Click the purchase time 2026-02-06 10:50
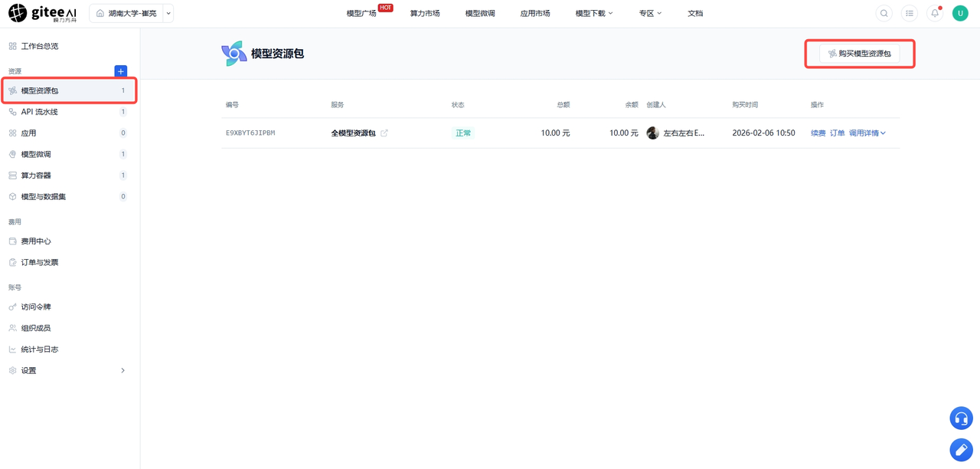Image resolution: width=980 pixels, height=469 pixels. tap(763, 133)
